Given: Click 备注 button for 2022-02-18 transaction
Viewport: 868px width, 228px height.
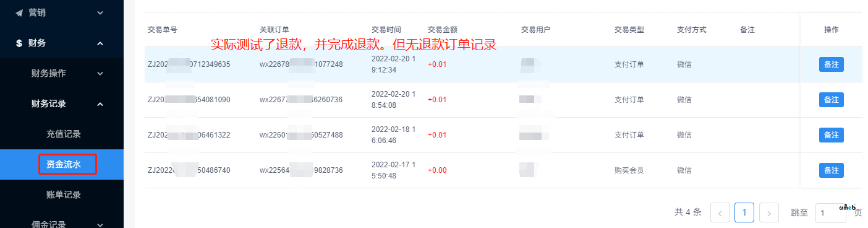Looking at the screenshot, I should (832, 134).
